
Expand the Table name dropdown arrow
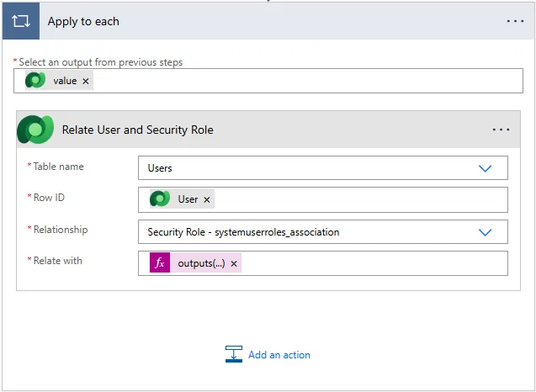[x=485, y=168]
